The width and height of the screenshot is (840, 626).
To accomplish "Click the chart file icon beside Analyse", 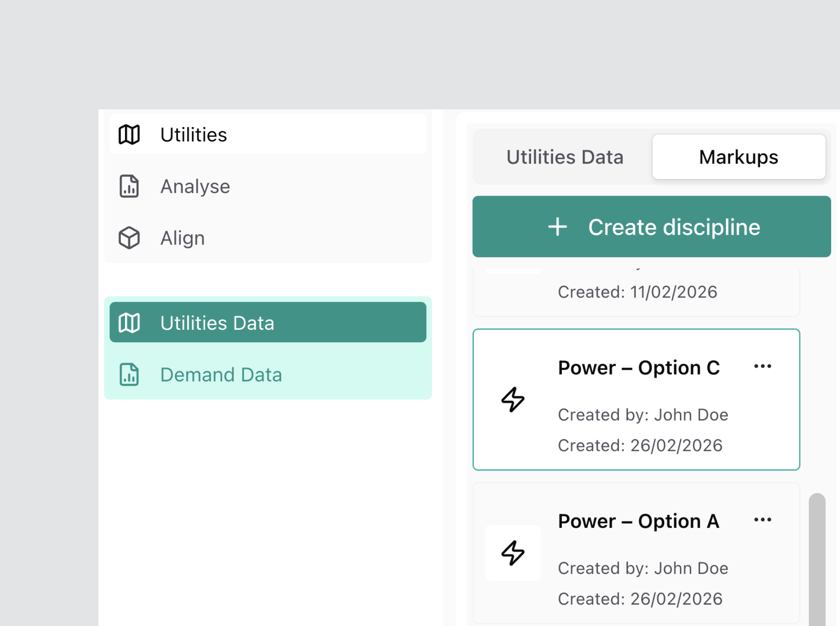I will (x=129, y=186).
